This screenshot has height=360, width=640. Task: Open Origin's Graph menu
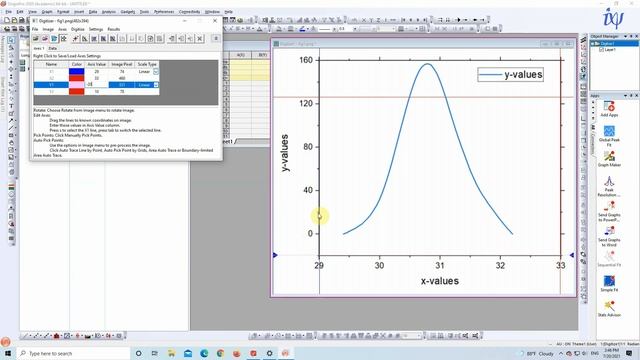[x=47, y=12]
